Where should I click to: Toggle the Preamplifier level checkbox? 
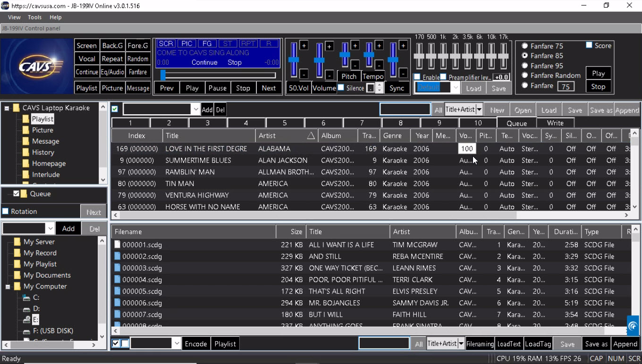tap(443, 77)
